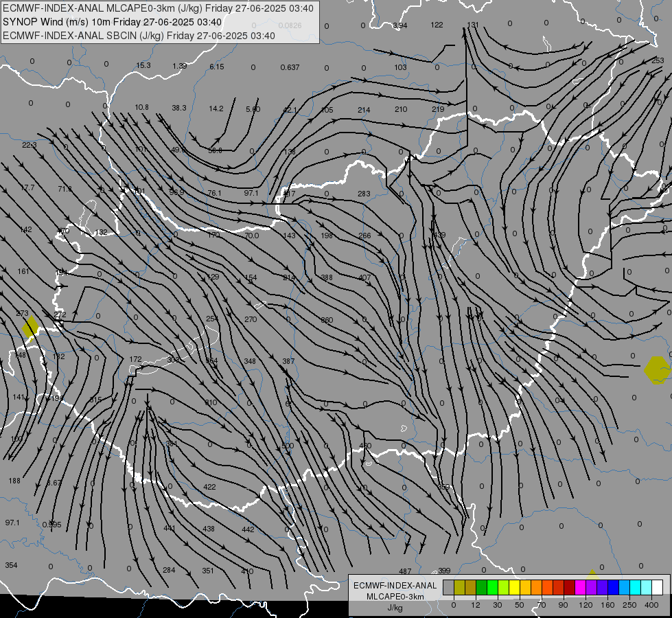Choose the dark maroon red legend swatch
The image size is (672, 618).
[x=569, y=588]
